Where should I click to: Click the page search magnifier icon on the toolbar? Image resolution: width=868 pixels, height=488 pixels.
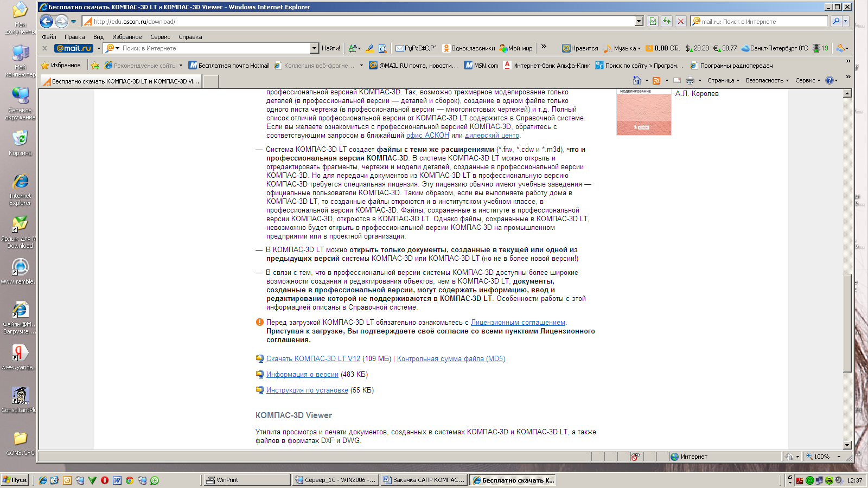[x=382, y=48]
